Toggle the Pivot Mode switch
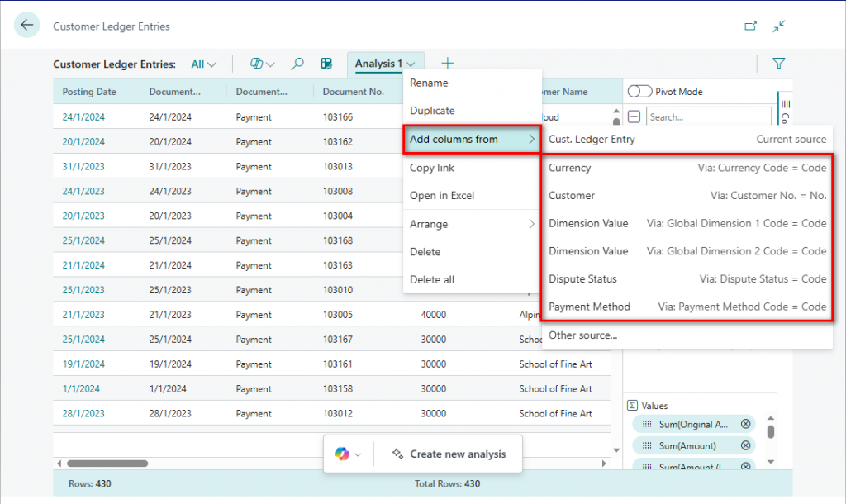The image size is (846, 504). pos(639,92)
